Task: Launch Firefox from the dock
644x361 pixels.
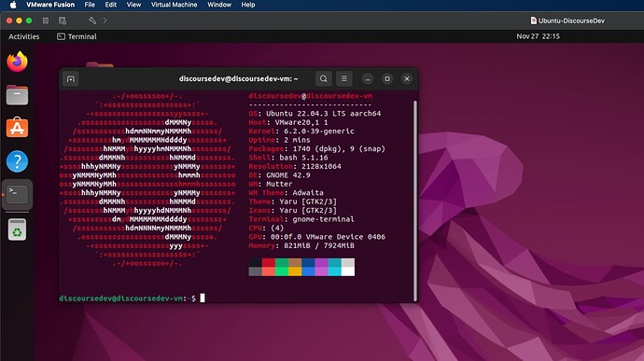Action: pyautogui.click(x=17, y=62)
